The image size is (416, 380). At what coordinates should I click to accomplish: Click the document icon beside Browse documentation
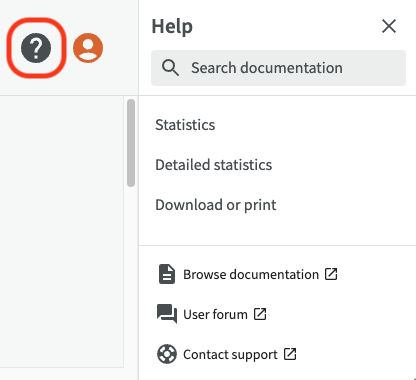coord(167,274)
